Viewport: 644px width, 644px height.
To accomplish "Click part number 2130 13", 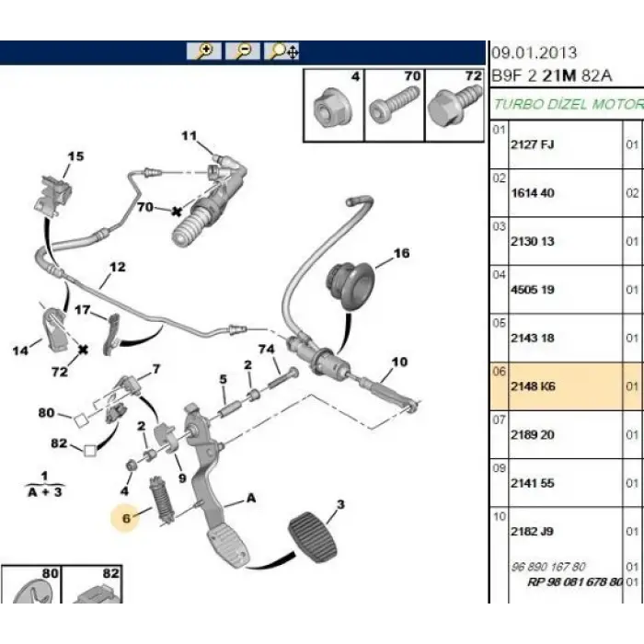I will point(533,241).
